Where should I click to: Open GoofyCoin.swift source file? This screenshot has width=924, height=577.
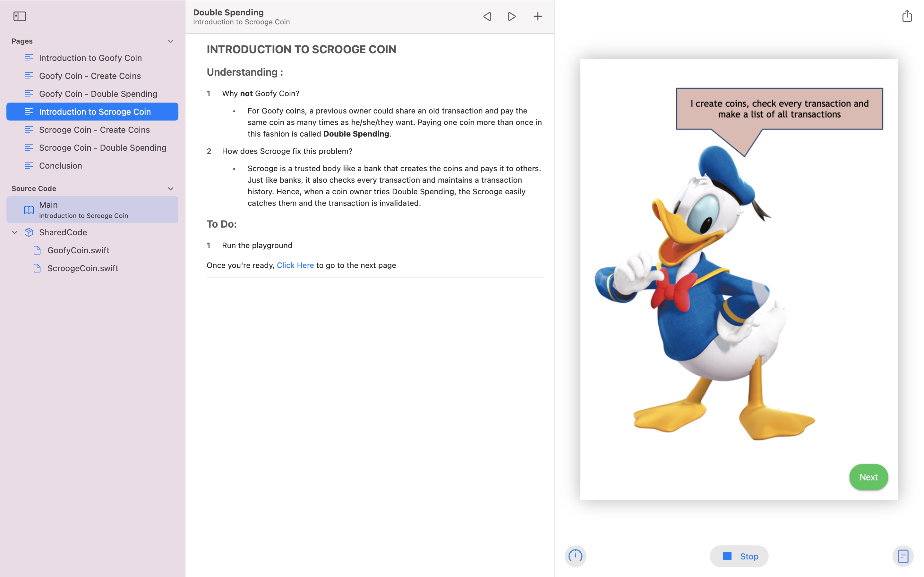pyautogui.click(x=78, y=250)
